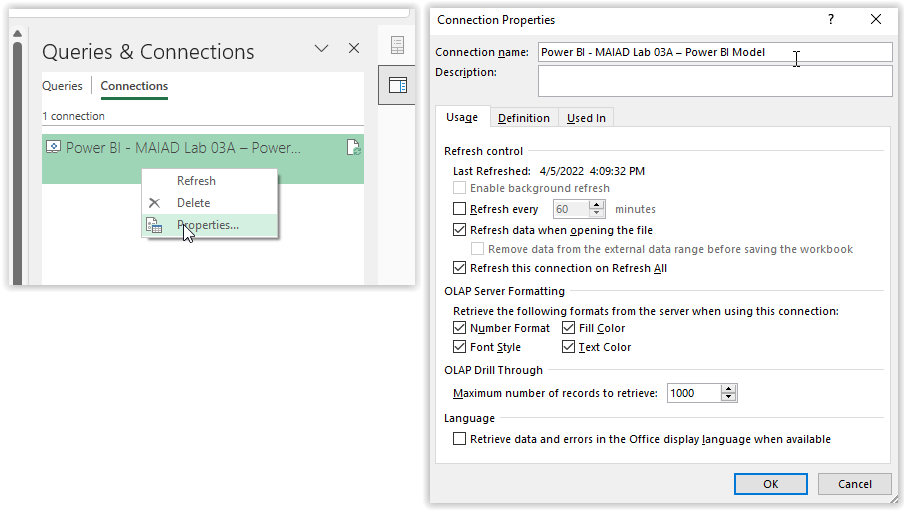Click the Properties icon in context menu
This screenshot has height=512, width=904.
point(154,225)
